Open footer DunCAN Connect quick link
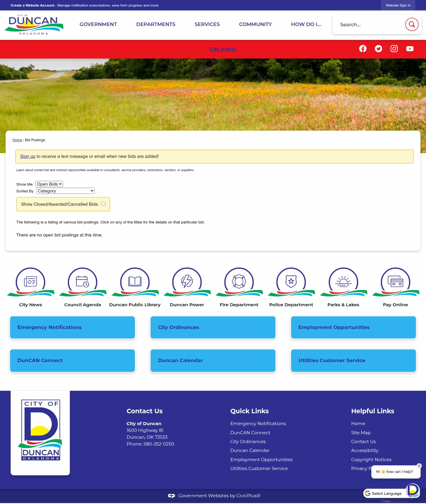Screen dimensions: 426x504 [250, 433]
